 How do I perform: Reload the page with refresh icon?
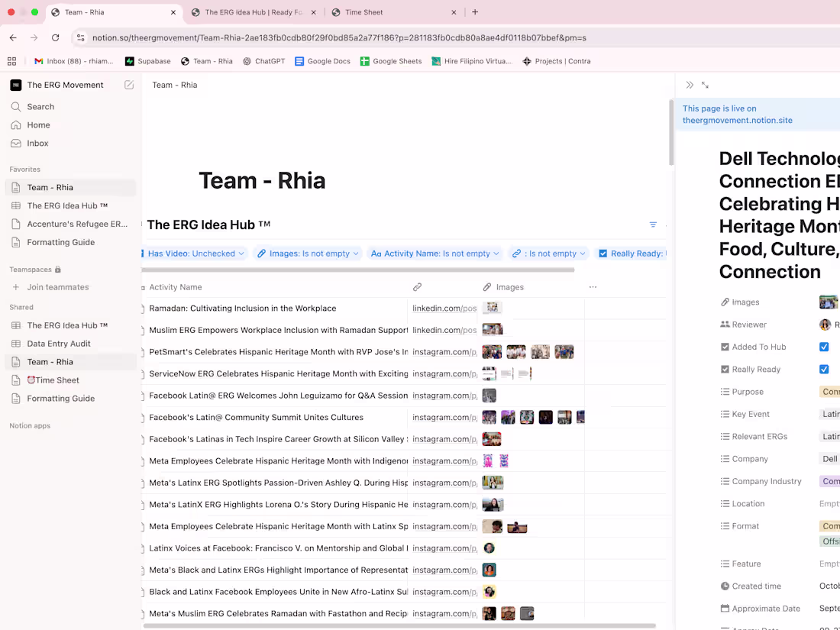55,37
